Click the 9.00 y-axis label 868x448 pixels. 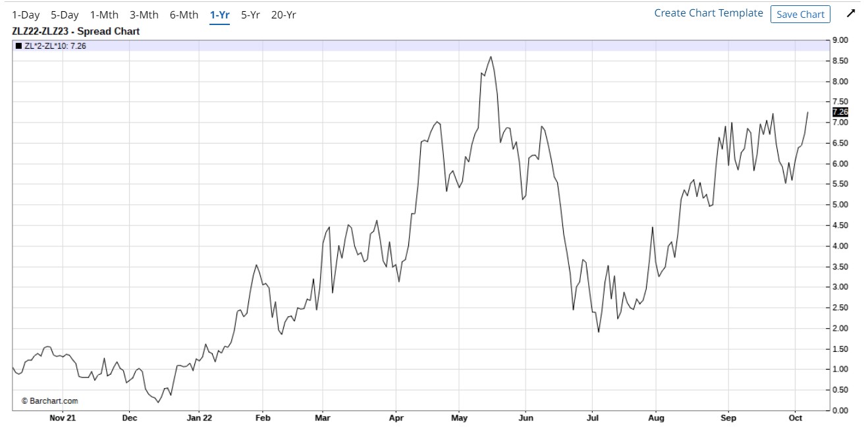tap(840, 40)
